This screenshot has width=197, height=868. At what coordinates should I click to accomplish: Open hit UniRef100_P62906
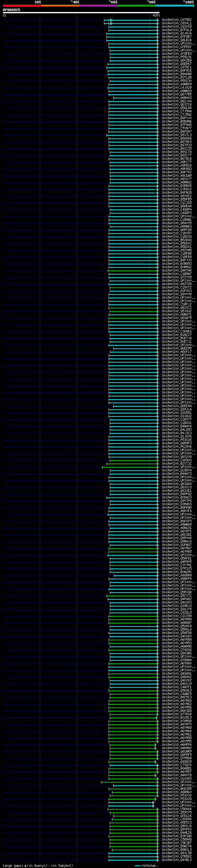tap(177, 447)
